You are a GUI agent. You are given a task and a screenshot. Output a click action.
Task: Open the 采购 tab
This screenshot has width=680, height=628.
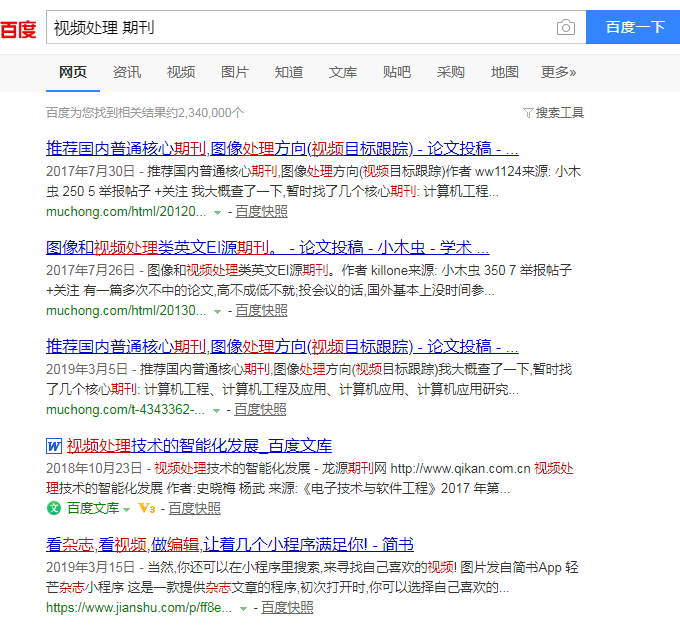[x=451, y=72]
